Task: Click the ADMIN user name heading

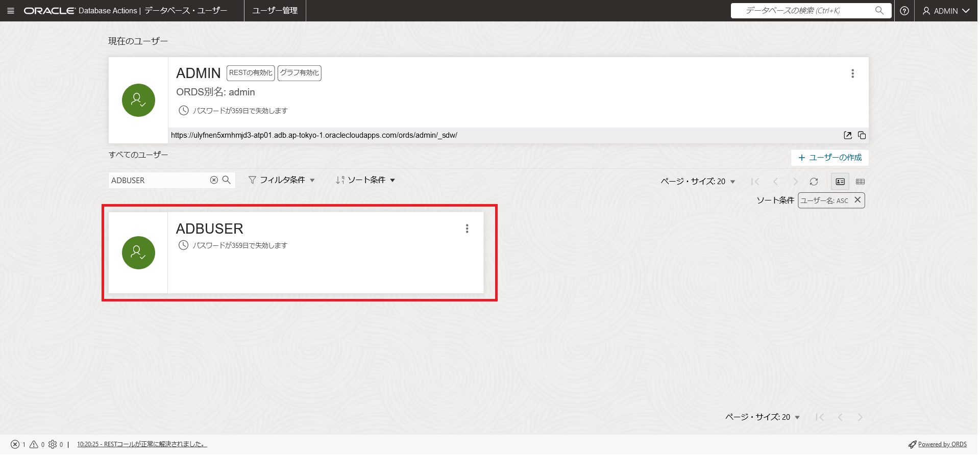Action: tap(199, 73)
